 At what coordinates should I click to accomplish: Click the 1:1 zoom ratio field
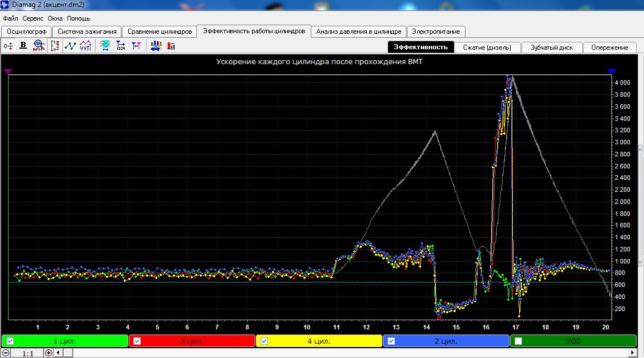pos(27,353)
